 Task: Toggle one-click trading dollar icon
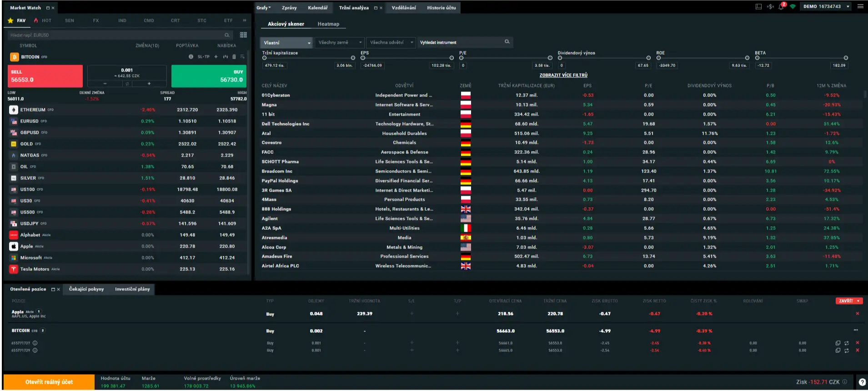tap(770, 7)
